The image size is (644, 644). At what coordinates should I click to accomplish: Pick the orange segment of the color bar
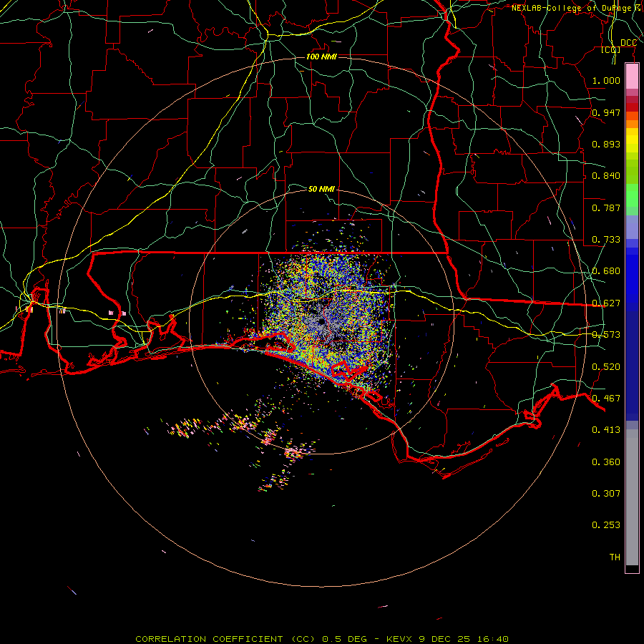632,124
